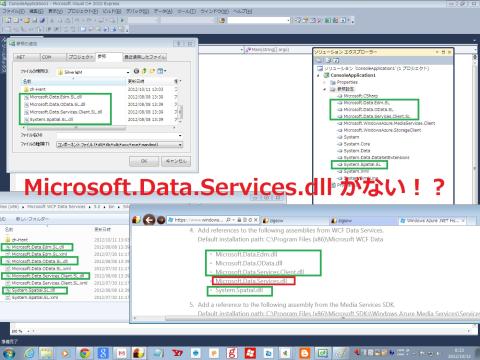The image size is (480, 360).
Task: Expand the Properties node
Action: tap(325, 82)
